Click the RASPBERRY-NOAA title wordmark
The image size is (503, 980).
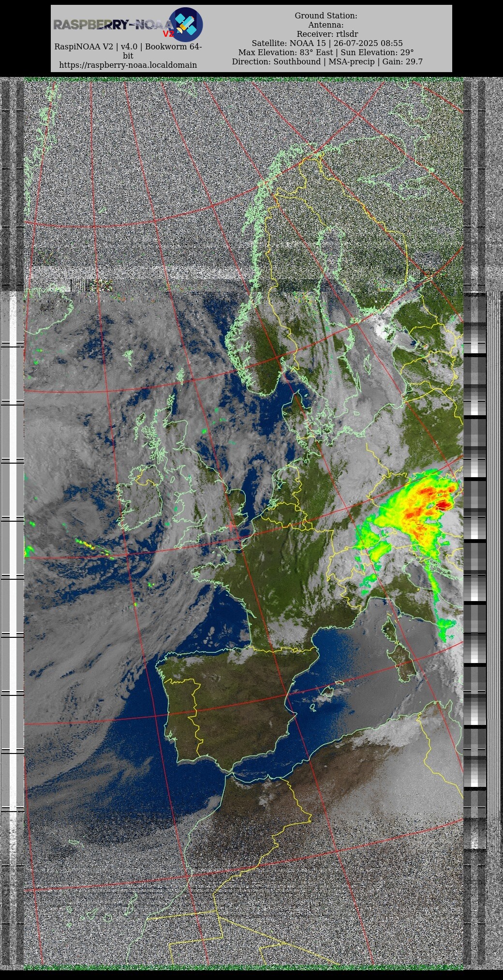pos(113,25)
